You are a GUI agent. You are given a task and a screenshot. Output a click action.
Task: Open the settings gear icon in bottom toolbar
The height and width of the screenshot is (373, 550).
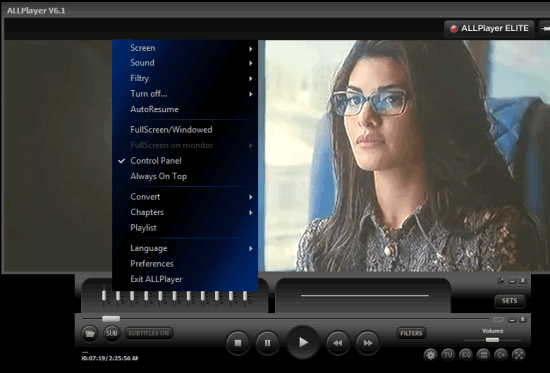click(430, 355)
